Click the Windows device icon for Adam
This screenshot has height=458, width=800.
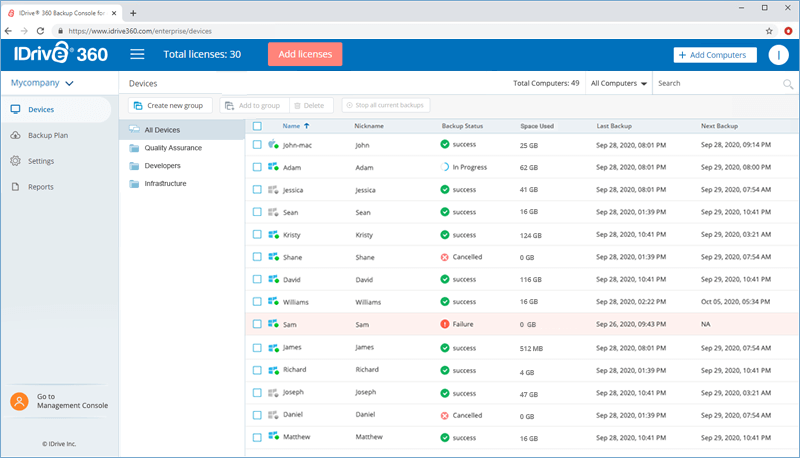(273, 167)
